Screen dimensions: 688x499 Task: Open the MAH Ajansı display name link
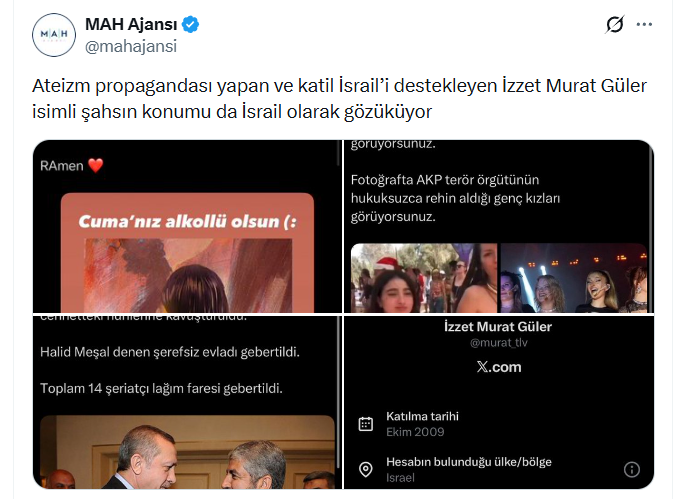[131, 24]
